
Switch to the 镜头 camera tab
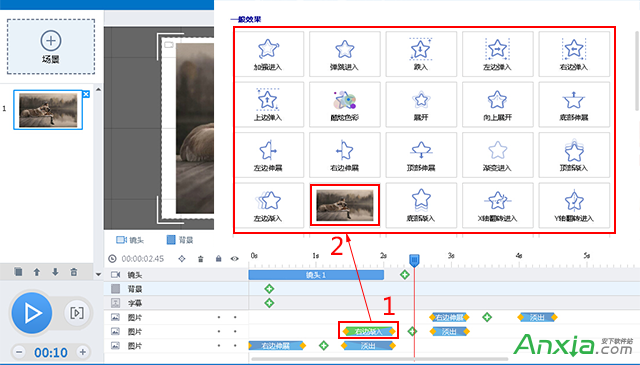point(130,240)
